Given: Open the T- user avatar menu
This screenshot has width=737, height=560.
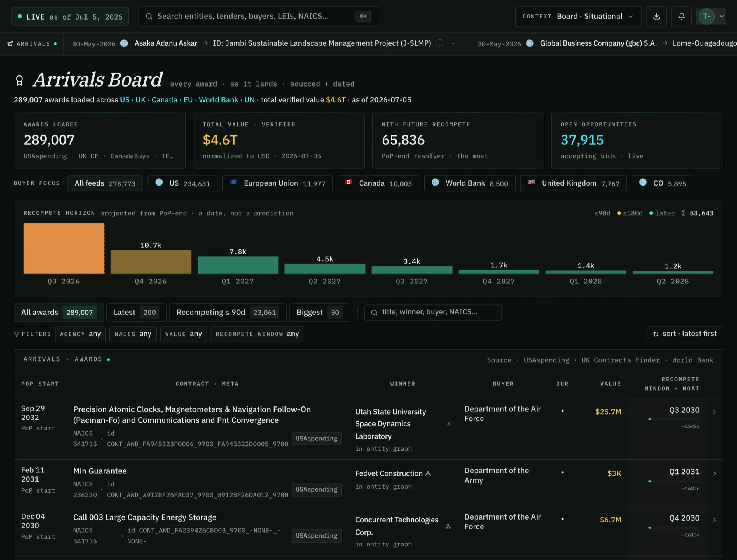Looking at the screenshot, I should pyautogui.click(x=706, y=17).
